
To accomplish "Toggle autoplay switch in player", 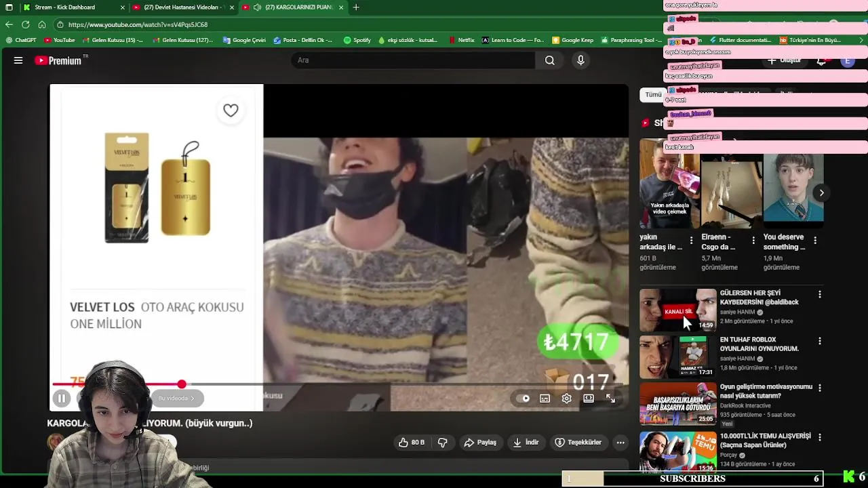I will click(523, 399).
